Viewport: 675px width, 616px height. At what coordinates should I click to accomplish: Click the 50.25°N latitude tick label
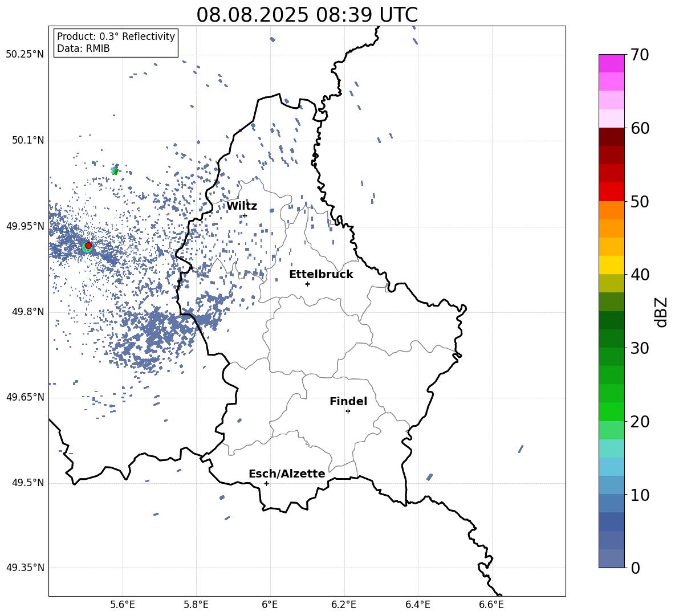pos(25,55)
